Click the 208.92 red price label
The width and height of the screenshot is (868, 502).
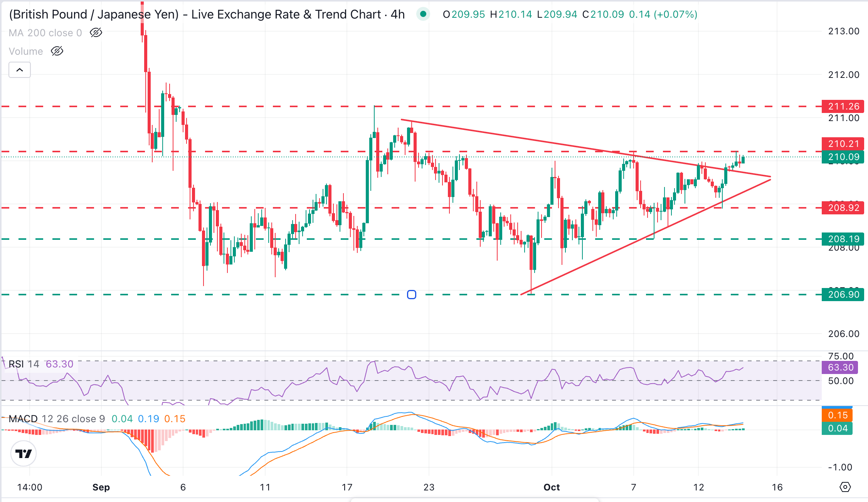843,208
